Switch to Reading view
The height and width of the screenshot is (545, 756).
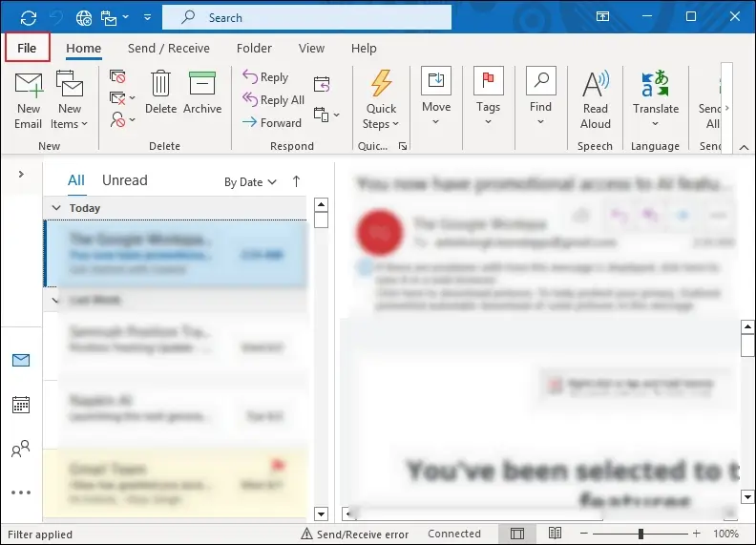point(555,533)
